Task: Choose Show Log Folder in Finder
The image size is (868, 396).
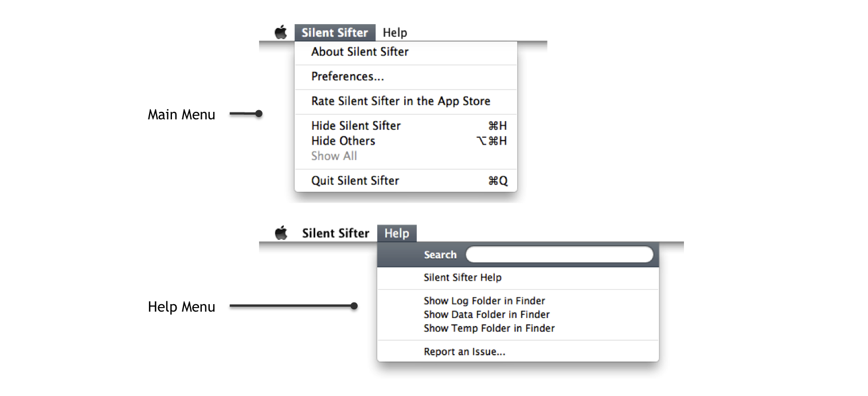Action: (x=484, y=301)
